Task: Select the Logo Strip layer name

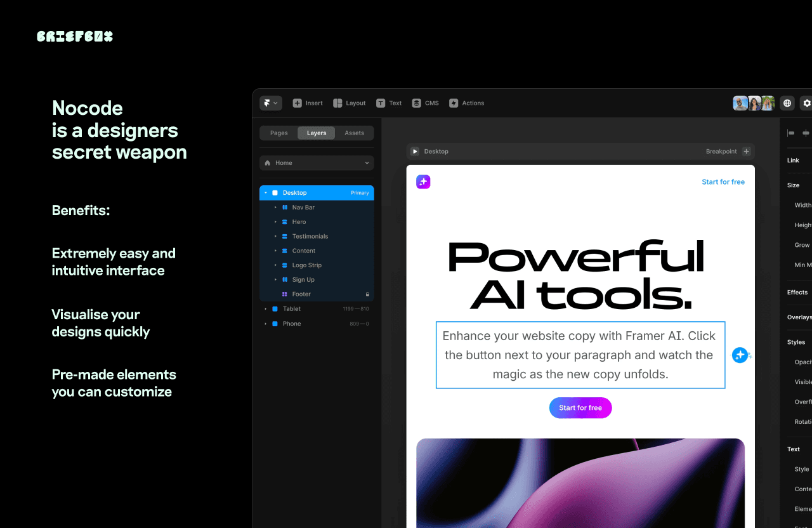Action: pos(307,265)
